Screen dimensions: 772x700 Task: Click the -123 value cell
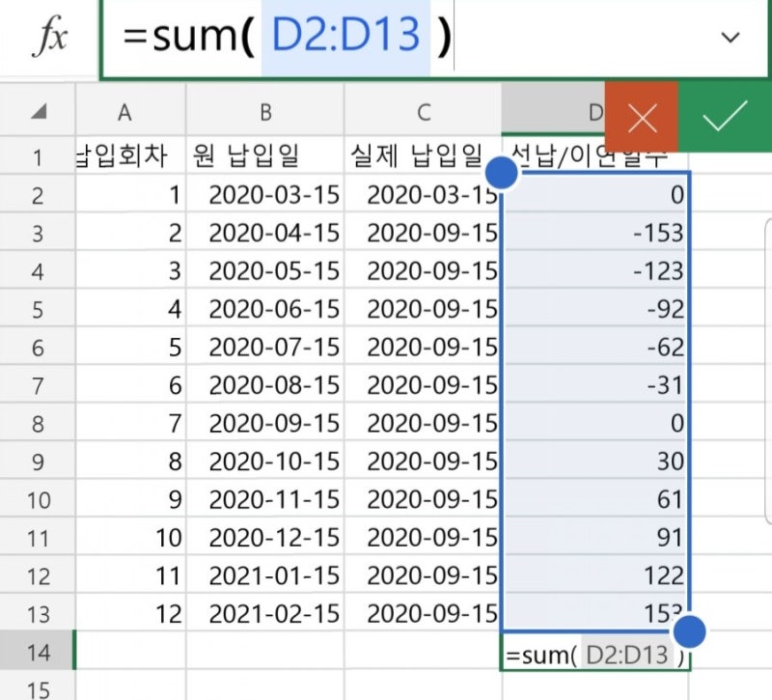594,271
